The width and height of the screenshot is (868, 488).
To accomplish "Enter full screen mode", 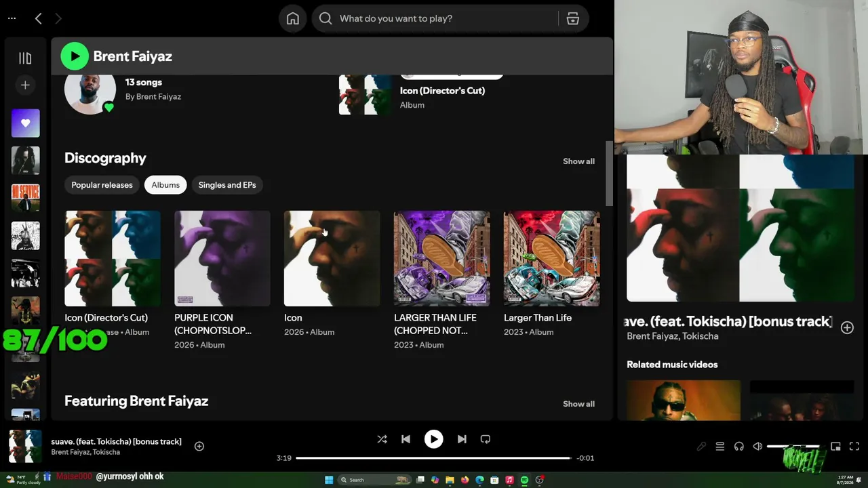I will coord(854,447).
